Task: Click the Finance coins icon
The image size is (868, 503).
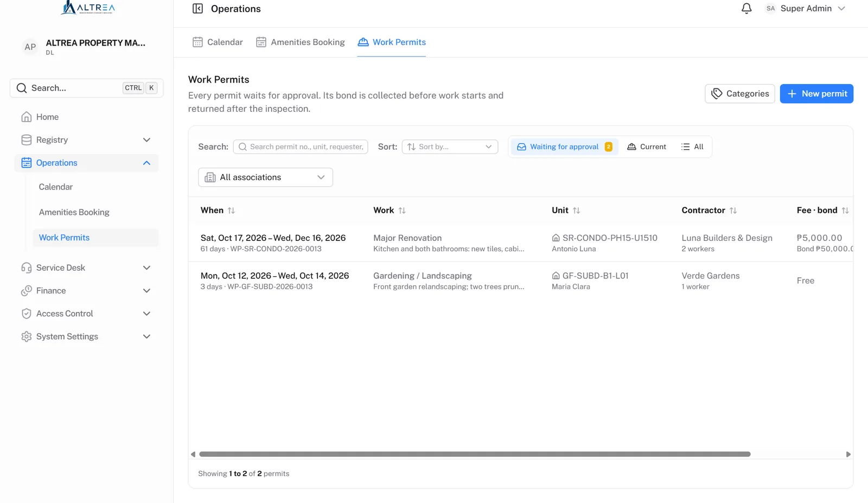Action: [x=26, y=291]
